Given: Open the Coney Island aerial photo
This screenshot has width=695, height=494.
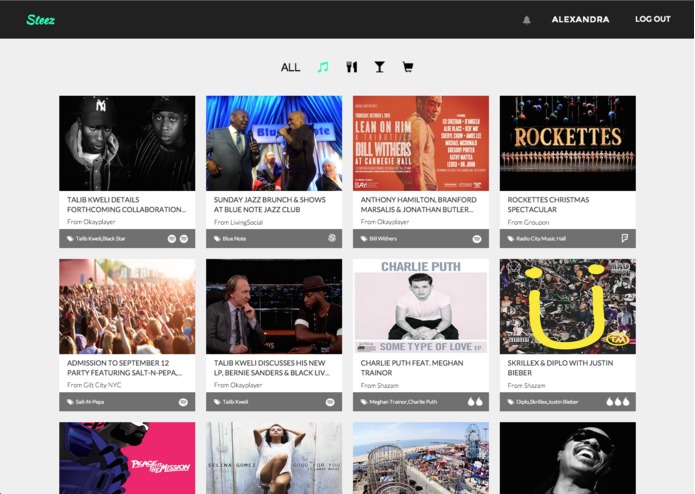Looking at the screenshot, I should pyautogui.click(x=421, y=458).
